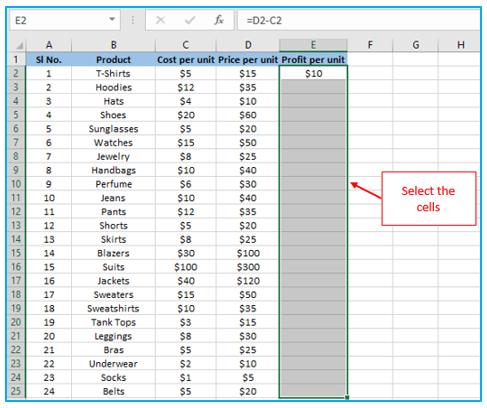Click the 'Jeans' product cell
Image resolution: width=487 pixels, height=408 pixels.
point(113,198)
